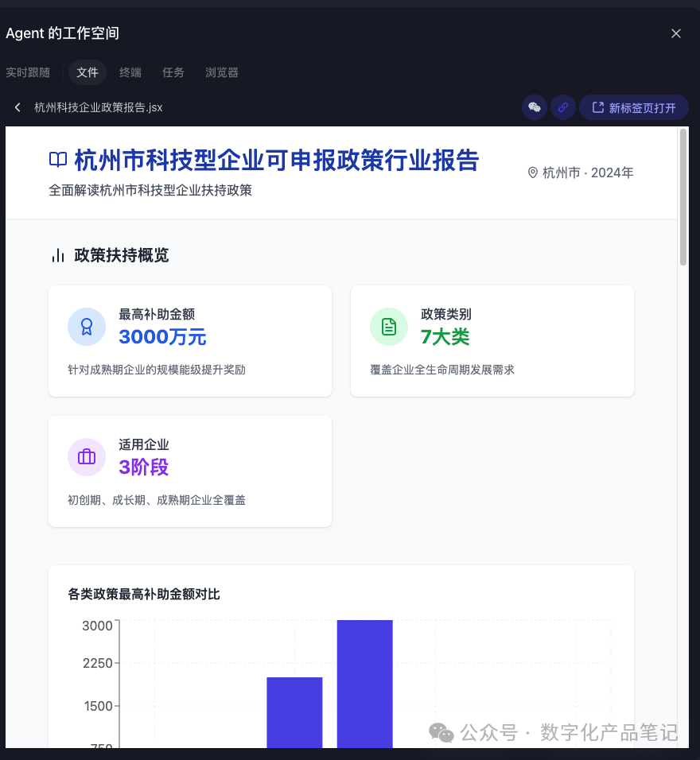Screen dimensions: 700x760
Task: Click the 政策类别 label
Action: coord(445,314)
